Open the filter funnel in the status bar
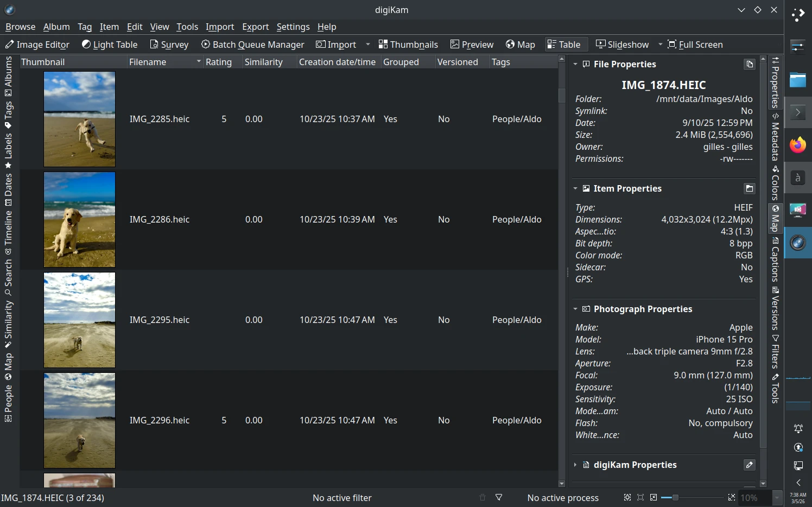Viewport: 812px width, 507px height. coord(498,497)
